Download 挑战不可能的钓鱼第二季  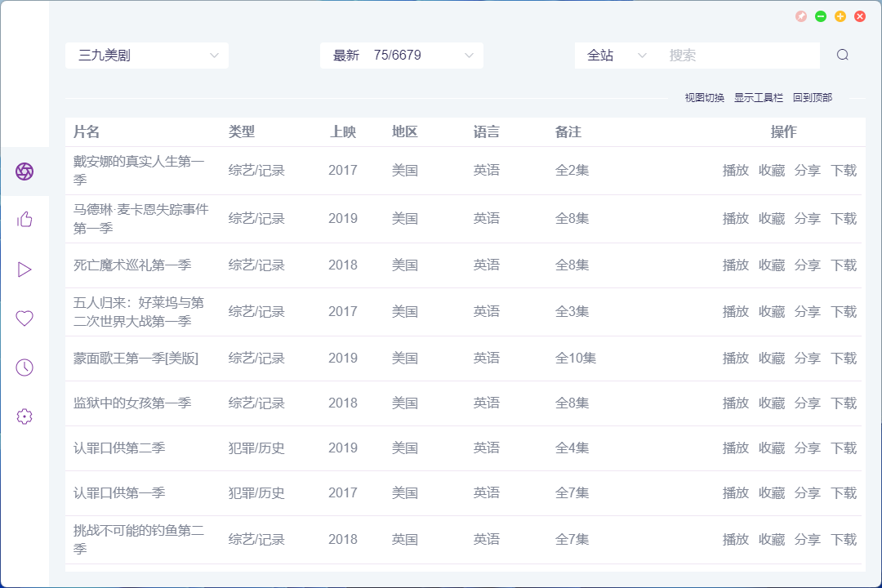tap(843, 540)
